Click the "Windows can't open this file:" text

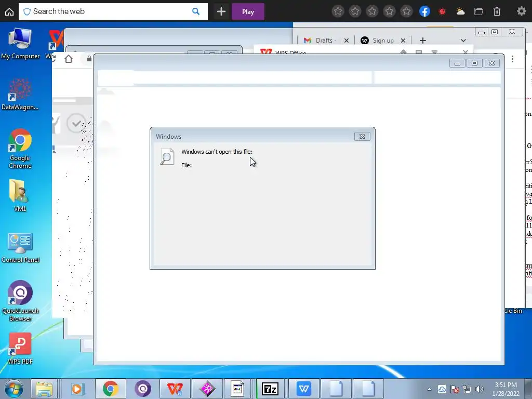pyautogui.click(x=217, y=152)
